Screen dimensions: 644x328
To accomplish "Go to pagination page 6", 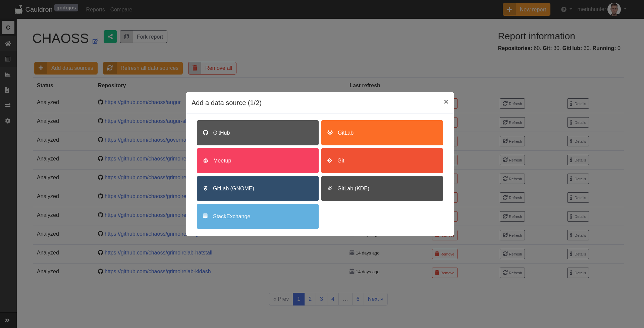I will tap(358, 299).
